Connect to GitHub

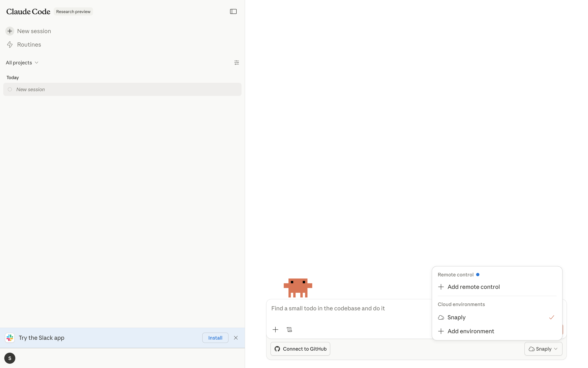click(300, 349)
